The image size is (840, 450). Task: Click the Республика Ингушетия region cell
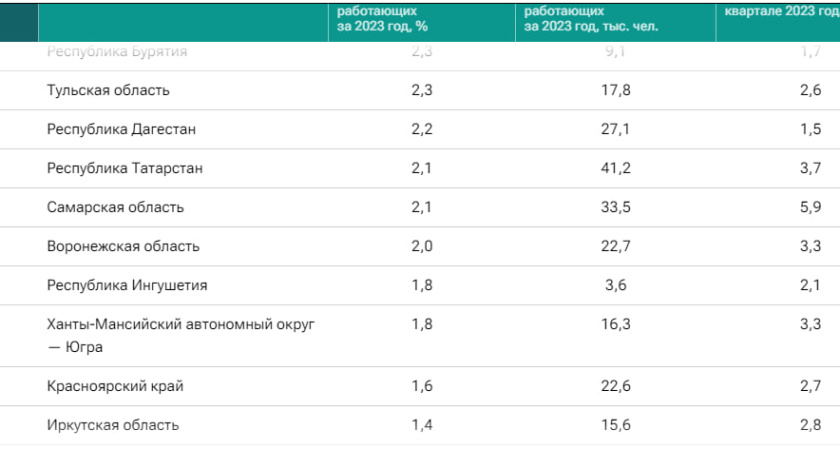tap(127, 285)
